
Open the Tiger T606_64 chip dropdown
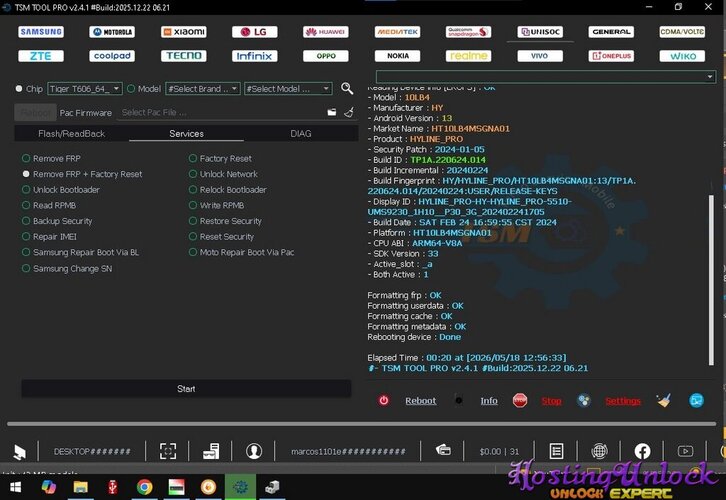tap(85, 88)
